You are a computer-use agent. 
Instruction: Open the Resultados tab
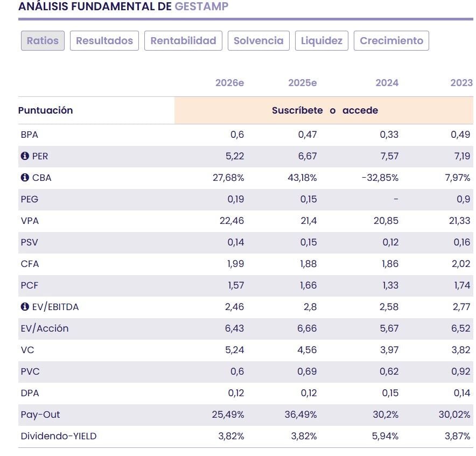coord(104,41)
